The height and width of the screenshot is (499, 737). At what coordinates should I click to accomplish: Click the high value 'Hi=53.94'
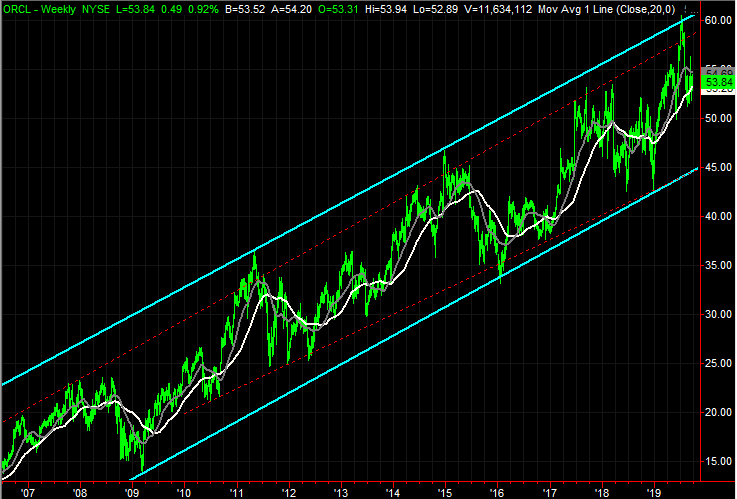386,9
